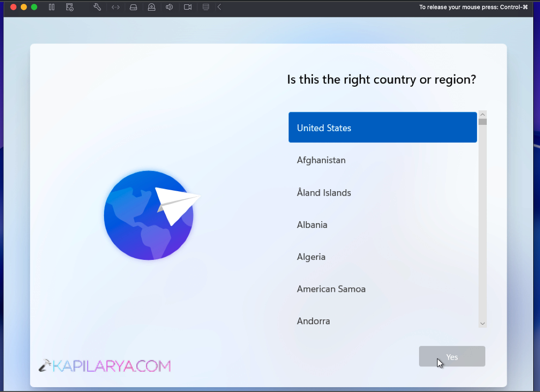Image resolution: width=540 pixels, height=392 pixels.
Task: Pause the virtual machine
Action: 52,7
